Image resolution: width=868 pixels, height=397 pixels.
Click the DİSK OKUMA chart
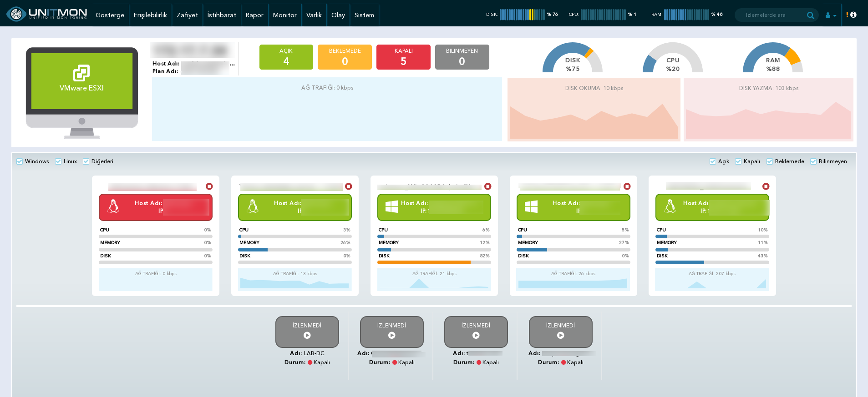pyautogui.click(x=594, y=109)
